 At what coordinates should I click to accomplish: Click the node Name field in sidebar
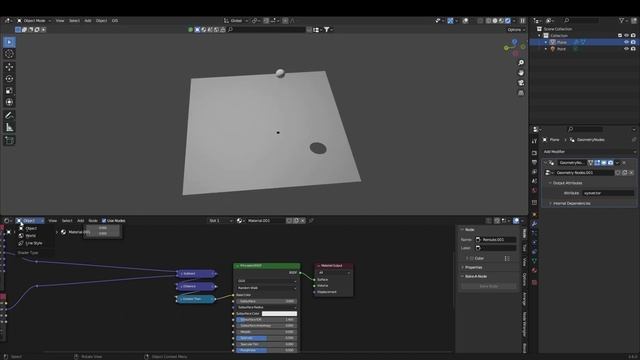point(496,240)
